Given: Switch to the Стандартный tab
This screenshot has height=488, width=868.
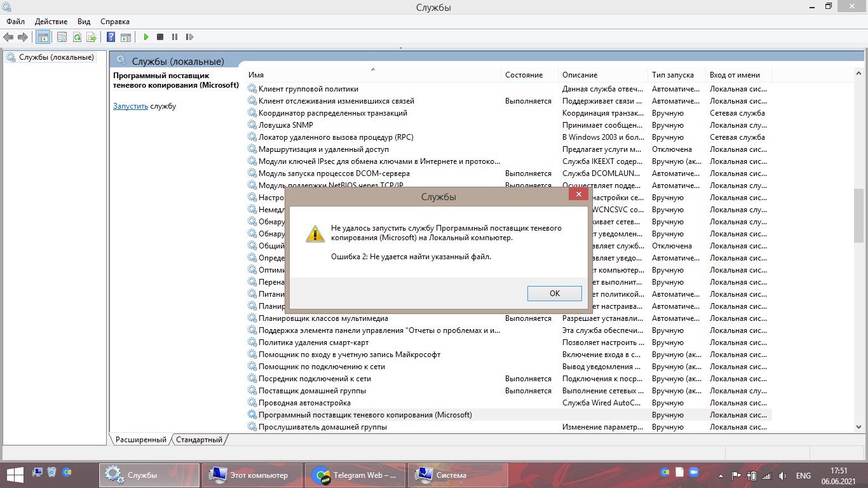Looking at the screenshot, I should pos(199,439).
